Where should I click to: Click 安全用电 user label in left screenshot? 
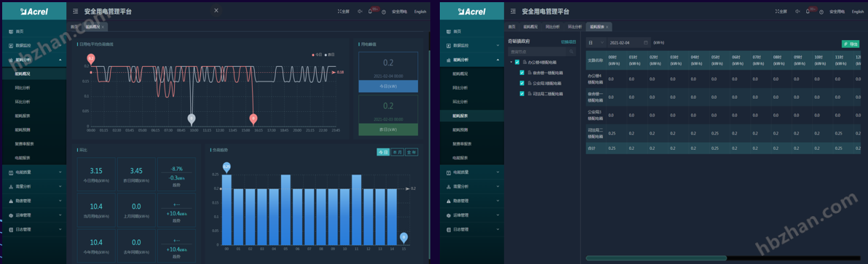[399, 12]
